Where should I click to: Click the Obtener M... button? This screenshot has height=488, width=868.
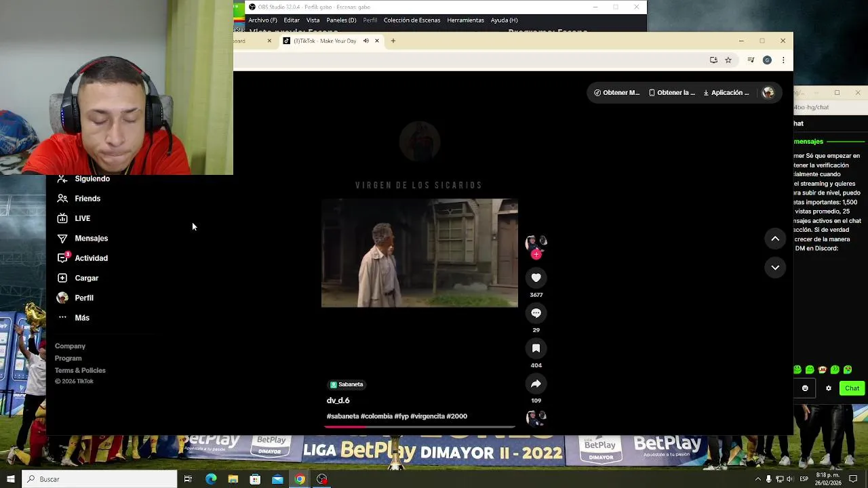coord(617,93)
